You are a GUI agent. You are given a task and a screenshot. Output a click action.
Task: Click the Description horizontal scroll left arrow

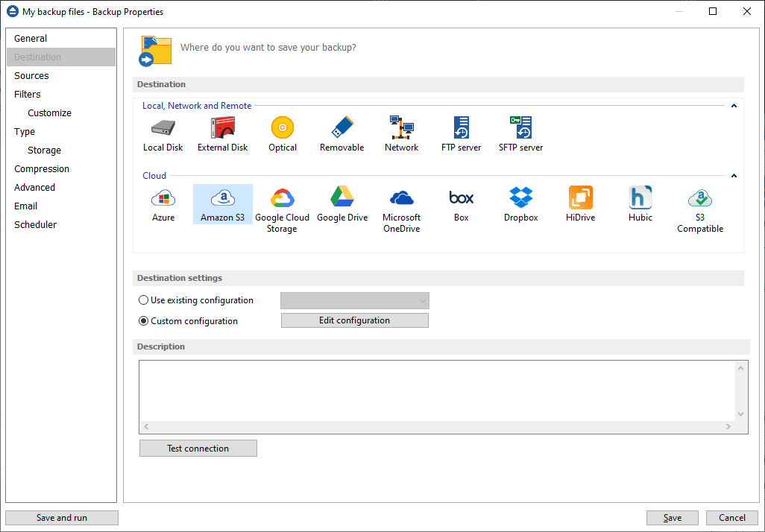pos(146,427)
